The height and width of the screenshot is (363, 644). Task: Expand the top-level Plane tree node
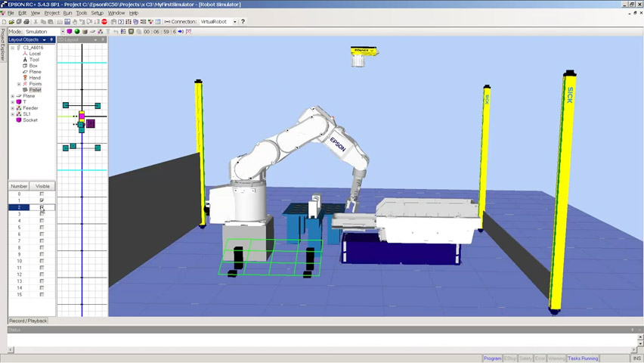(13, 96)
